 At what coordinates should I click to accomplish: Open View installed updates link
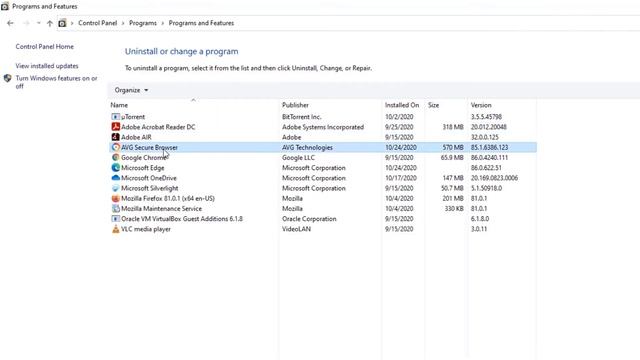pyautogui.click(x=47, y=66)
